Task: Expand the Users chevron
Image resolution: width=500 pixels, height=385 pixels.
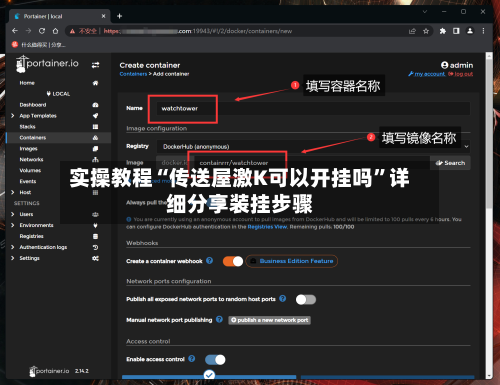Action: pyautogui.click(x=13, y=214)
